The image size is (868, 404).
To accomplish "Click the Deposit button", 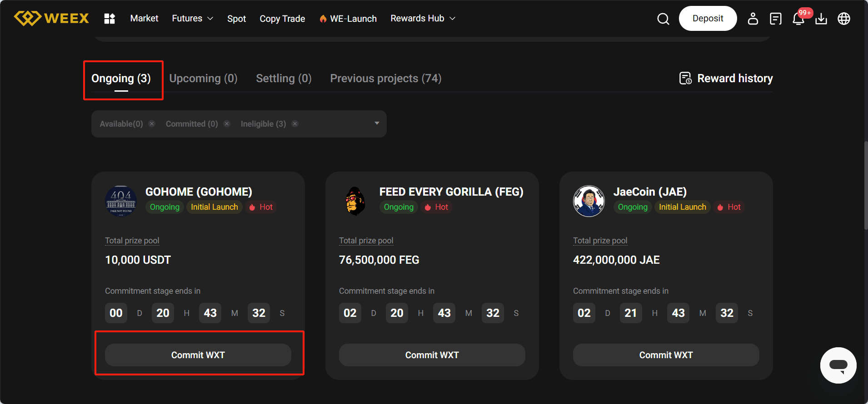I will [708, 19].
